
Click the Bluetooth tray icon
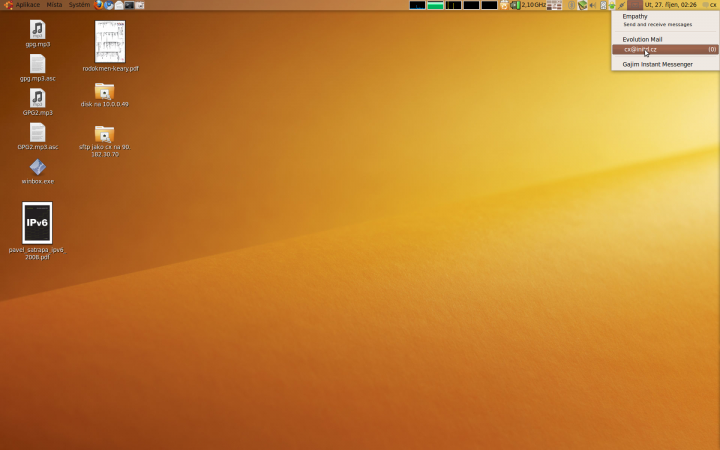tap(572, 5)
